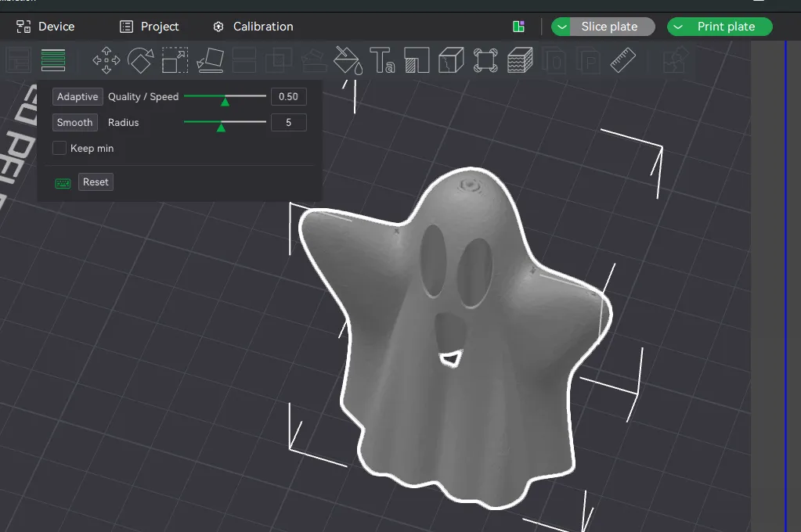Reset the variable layer height
Image resolution: width=801 pixels, height=532 pixels.
click(x=96, y=182)
